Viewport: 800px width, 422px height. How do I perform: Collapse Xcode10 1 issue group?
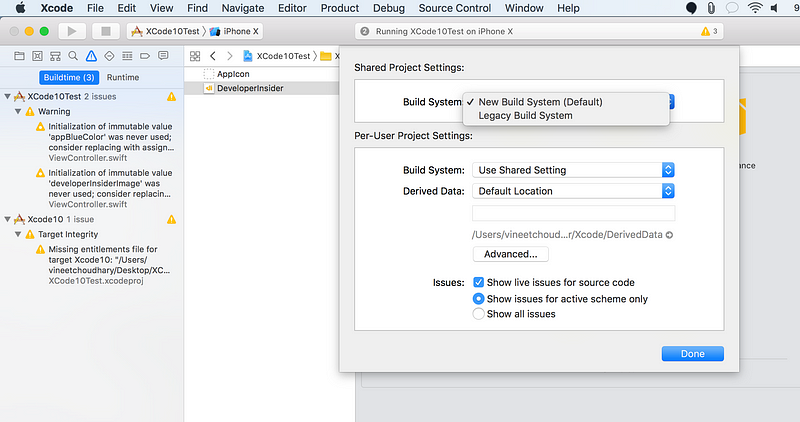click(x=7, y=219)
